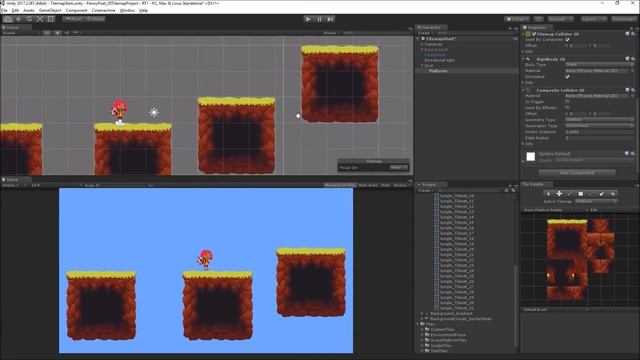Open the Collab button

[517, 19]
